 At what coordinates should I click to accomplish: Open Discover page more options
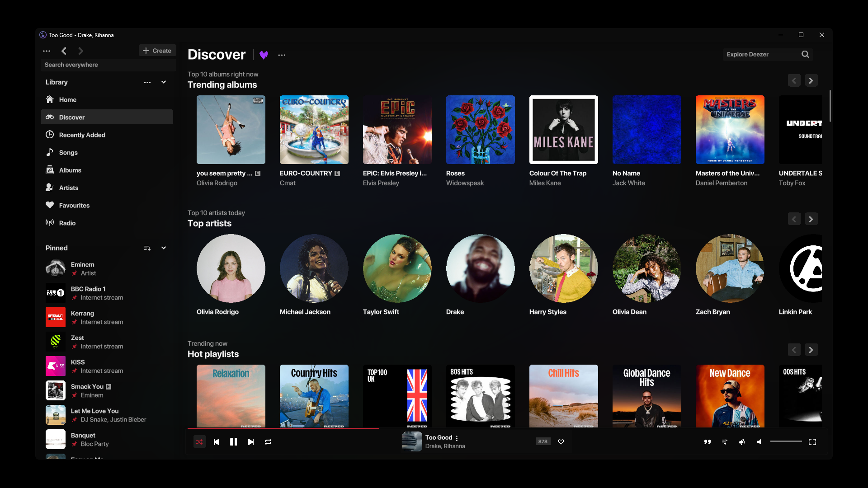(282, 55)
